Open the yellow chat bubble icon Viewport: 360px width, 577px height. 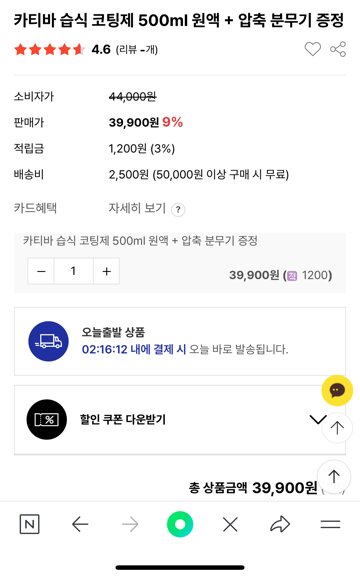337,390
